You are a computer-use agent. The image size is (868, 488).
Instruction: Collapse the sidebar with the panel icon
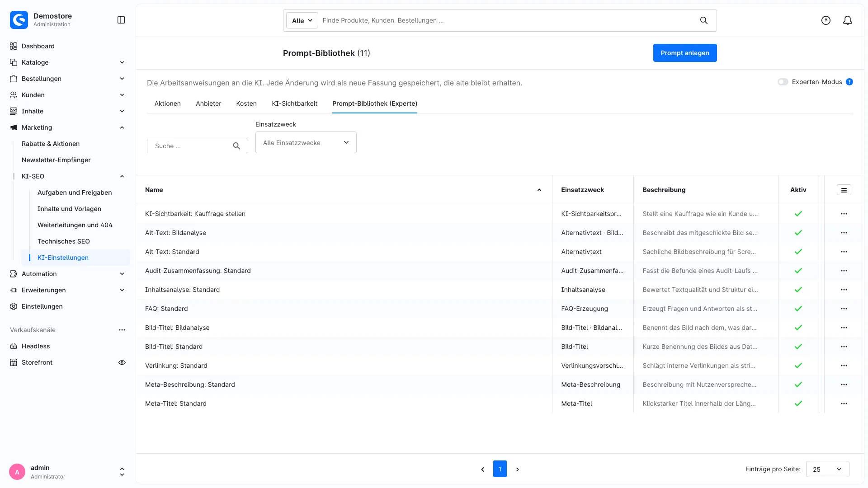tap(121, 20)
